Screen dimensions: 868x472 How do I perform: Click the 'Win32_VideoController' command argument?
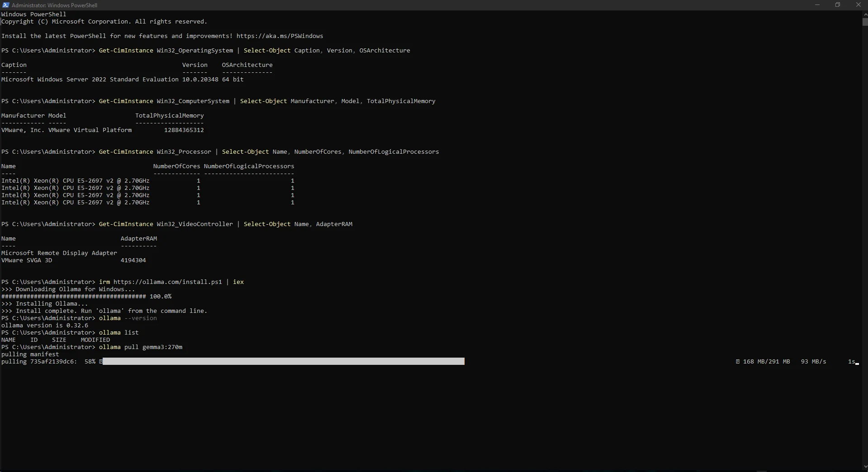[194, 224]
